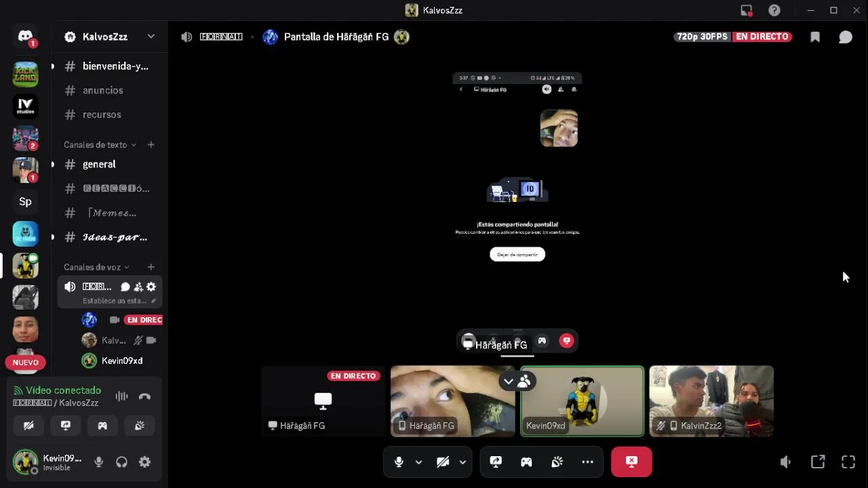This screenshot has height=488, width=868.
Task: Show the voice channel chat bubble
Action: 845,37
